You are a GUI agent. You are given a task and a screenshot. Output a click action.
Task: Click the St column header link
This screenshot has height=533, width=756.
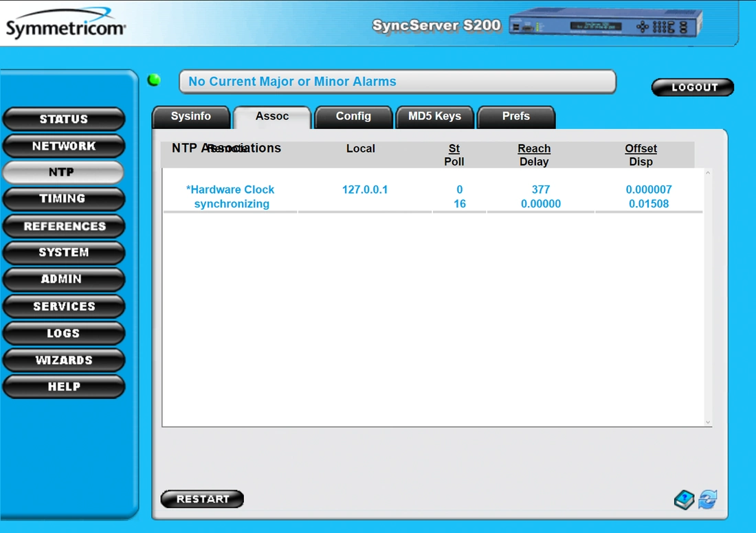point(454,148)
